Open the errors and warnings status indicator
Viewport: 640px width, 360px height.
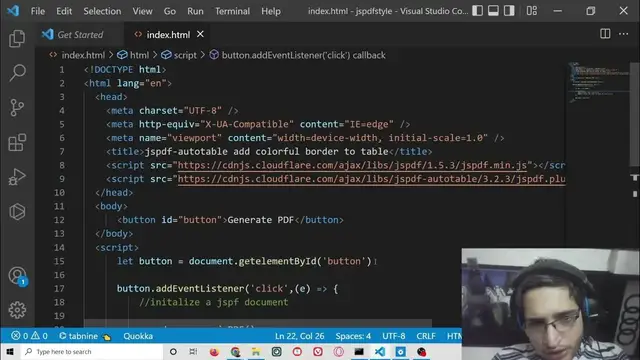pos(29,336)
